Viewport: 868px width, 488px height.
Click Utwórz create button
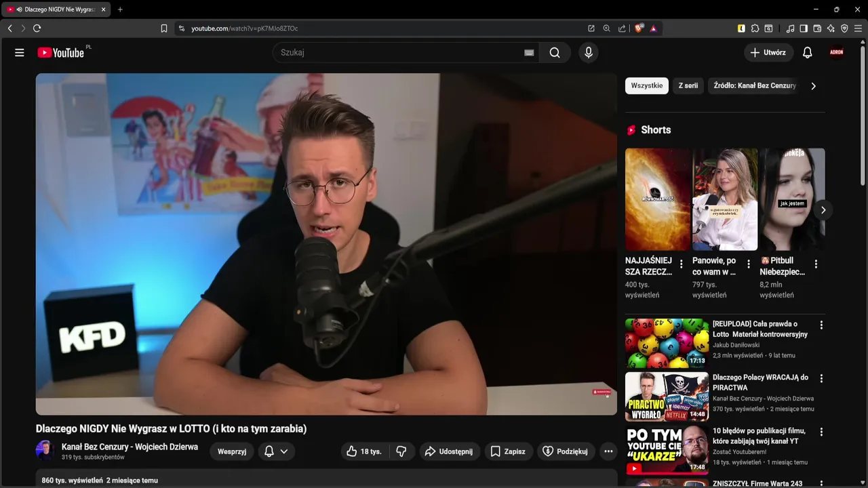[x=768, y=53]
